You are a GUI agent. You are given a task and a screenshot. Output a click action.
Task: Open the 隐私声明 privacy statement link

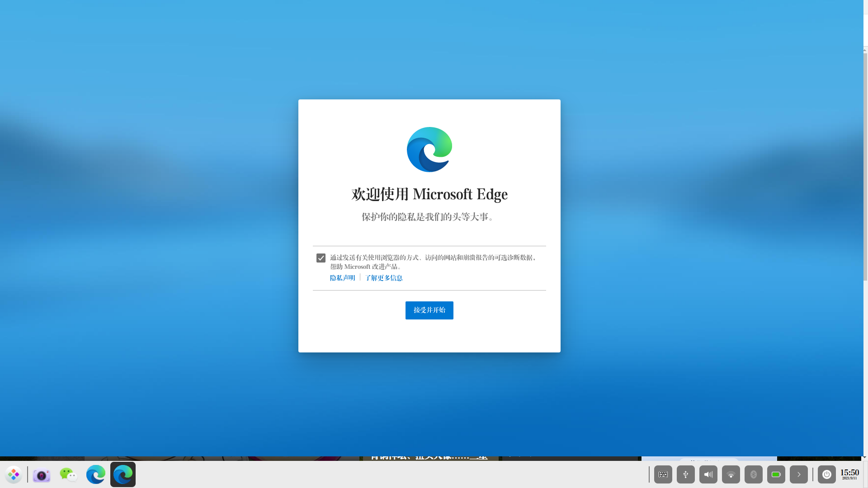(x=342, y=278)
